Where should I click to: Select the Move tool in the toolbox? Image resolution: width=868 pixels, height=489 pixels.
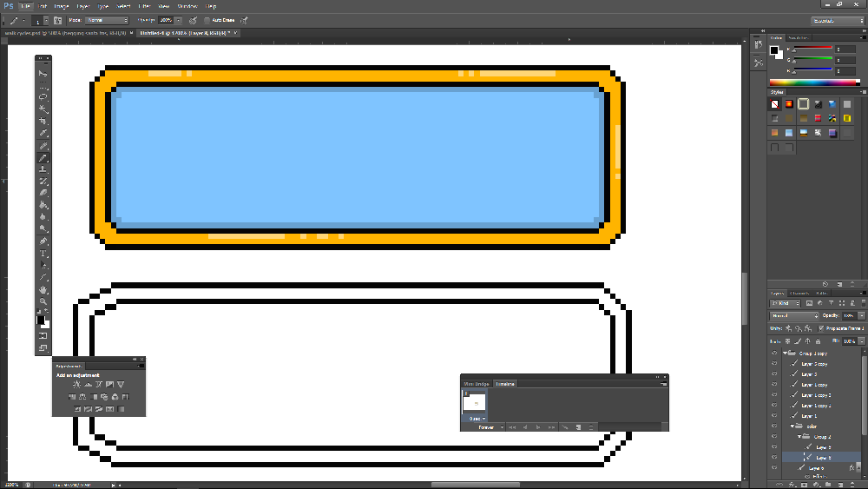pos(43,73)
